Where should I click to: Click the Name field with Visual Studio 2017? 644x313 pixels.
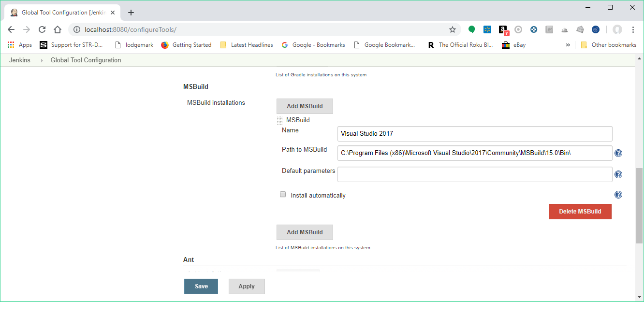point(475,134)
